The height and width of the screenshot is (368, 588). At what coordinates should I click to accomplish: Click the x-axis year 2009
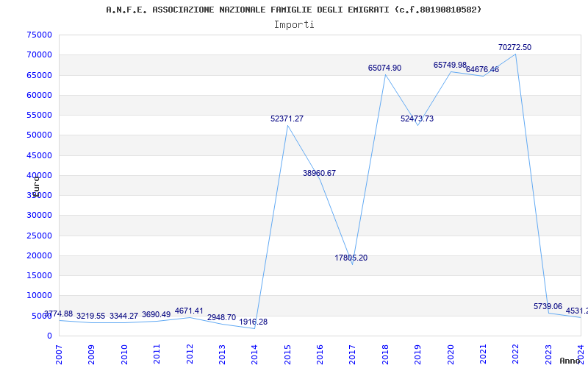point(91,354)
